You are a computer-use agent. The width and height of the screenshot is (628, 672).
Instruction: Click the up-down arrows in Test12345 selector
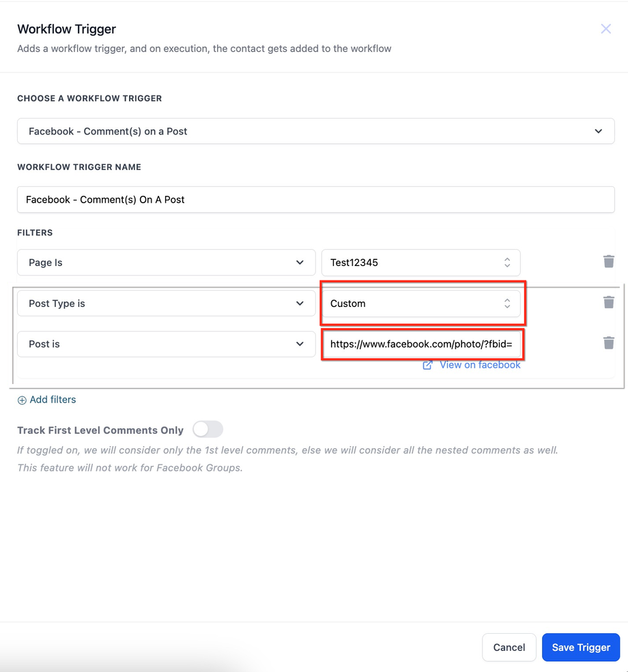pyautogui.click(x=507, y=262)
